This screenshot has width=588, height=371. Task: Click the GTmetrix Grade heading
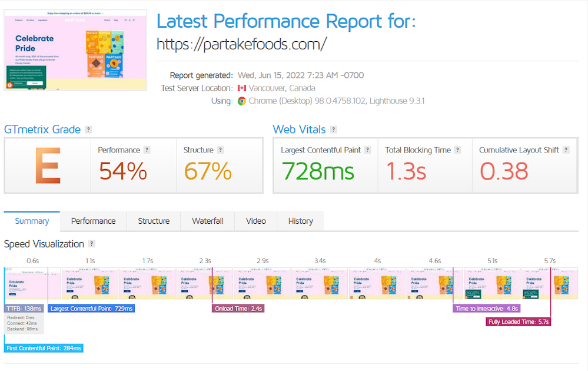pos(42,130)
